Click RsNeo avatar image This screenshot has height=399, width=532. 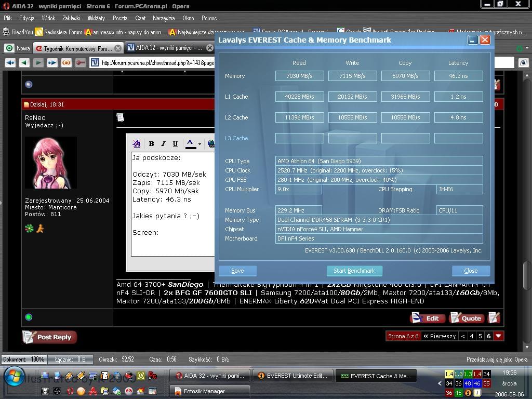(51, 163)
